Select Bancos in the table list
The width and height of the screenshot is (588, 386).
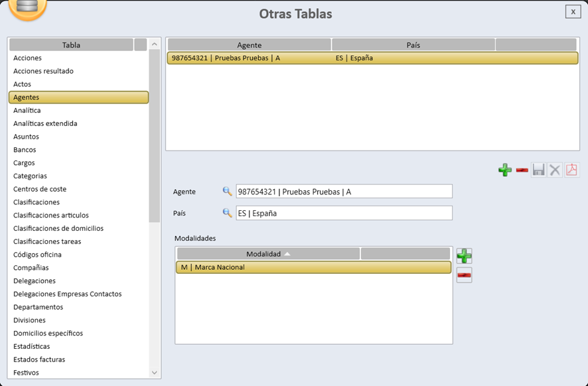(x=25, y=150)
